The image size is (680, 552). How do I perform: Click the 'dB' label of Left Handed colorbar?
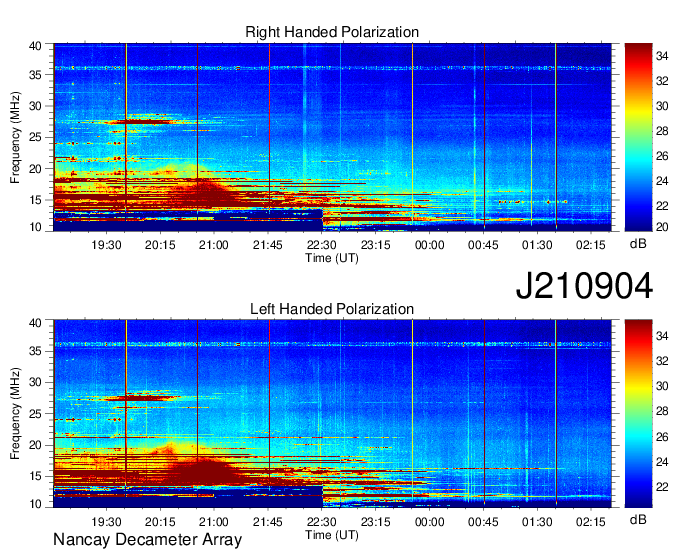pos(638,519)
